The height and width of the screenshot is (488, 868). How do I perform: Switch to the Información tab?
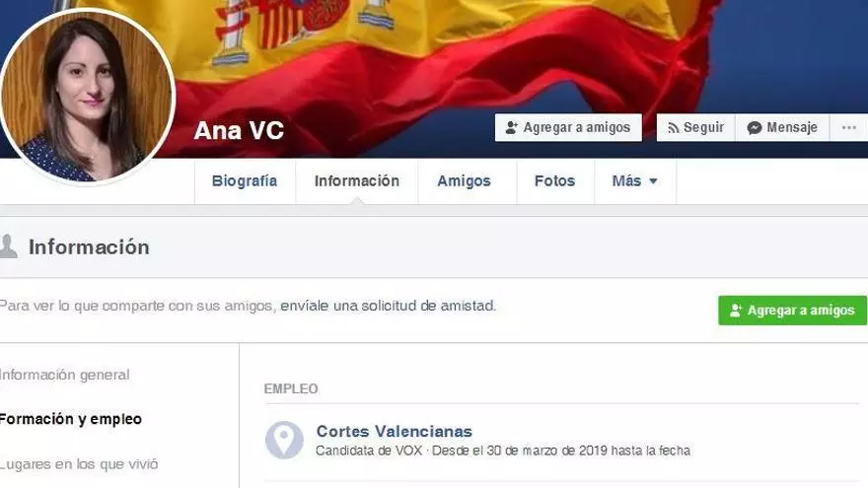(x=356, y=181)
